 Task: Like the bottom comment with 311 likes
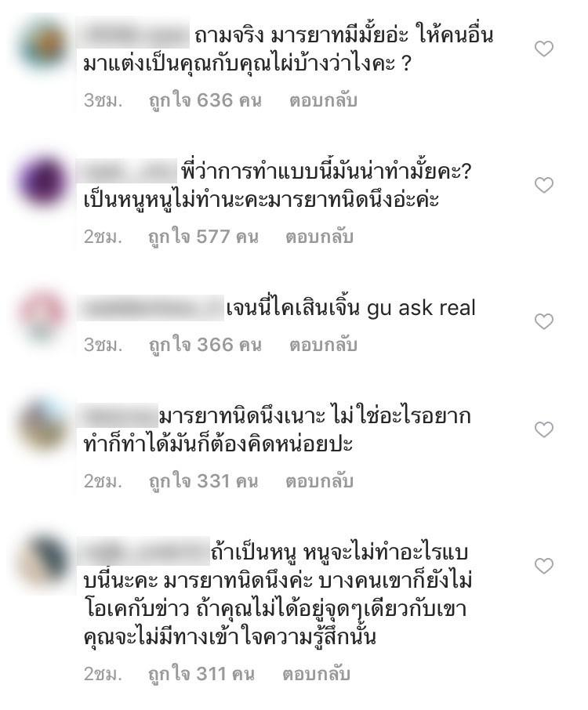click(x=543, y=566)
